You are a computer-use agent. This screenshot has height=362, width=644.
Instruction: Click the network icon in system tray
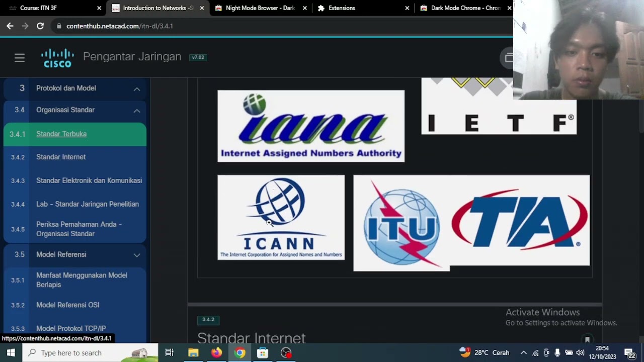point(535,353)
